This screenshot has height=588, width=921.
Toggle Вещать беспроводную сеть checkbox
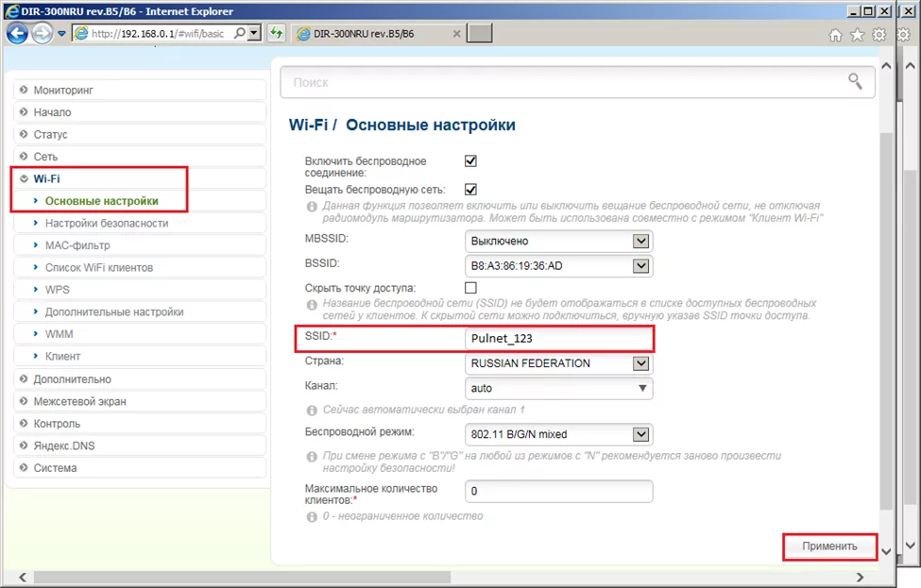click(x=470, y=190)
